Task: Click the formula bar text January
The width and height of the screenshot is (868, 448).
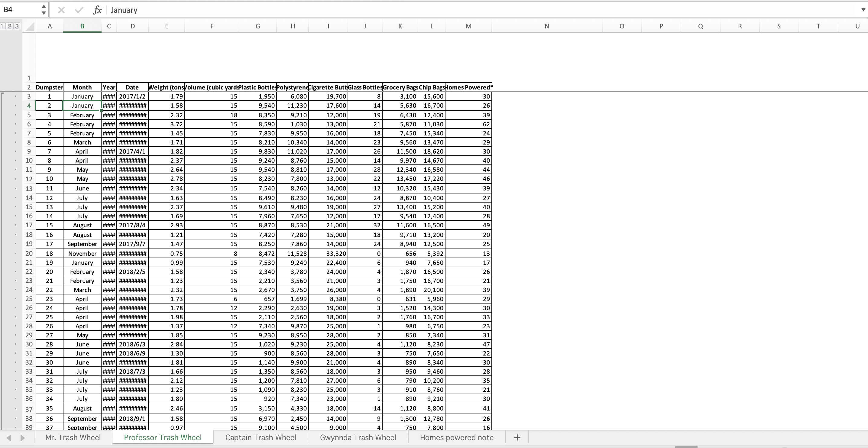Action: pyautogui.click(x=124, y=10)
